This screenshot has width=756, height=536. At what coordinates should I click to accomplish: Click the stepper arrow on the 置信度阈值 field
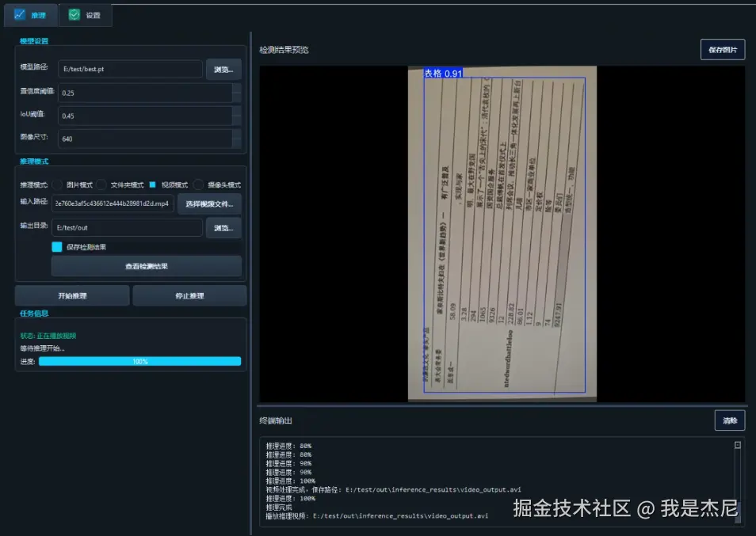point(237,89)
